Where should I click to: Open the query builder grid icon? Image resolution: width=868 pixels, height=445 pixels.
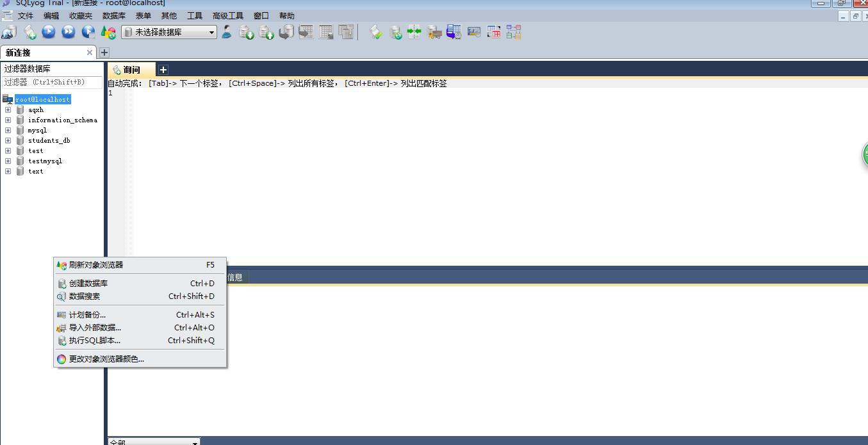(494, 32)
